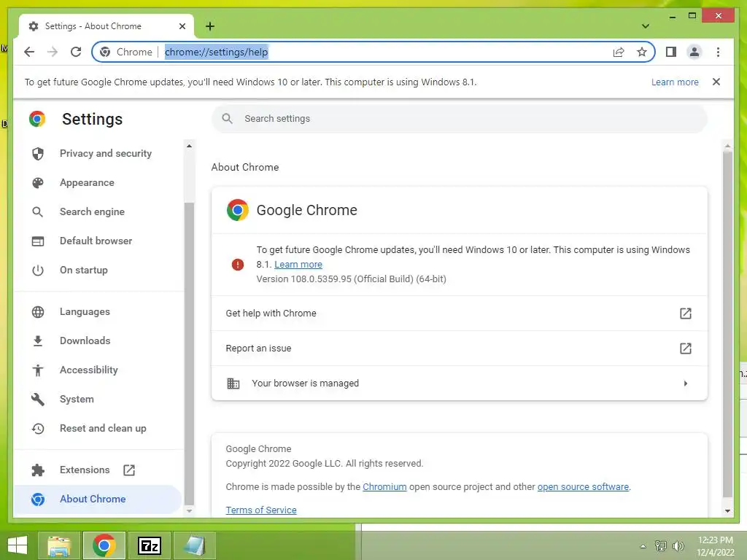Click the network tray icon
The height and width of the screenshot is (560, 747).
point(660,546)
